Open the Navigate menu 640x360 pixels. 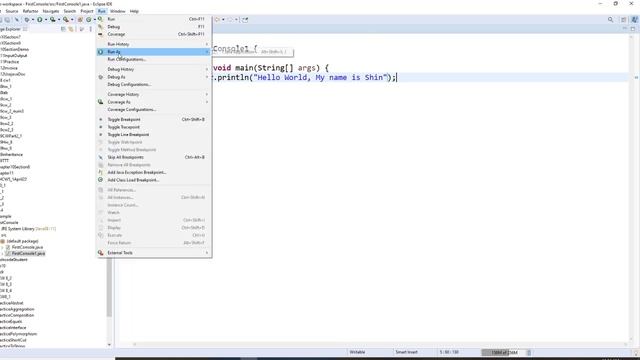pyautogui.click(x=51, y=11)
